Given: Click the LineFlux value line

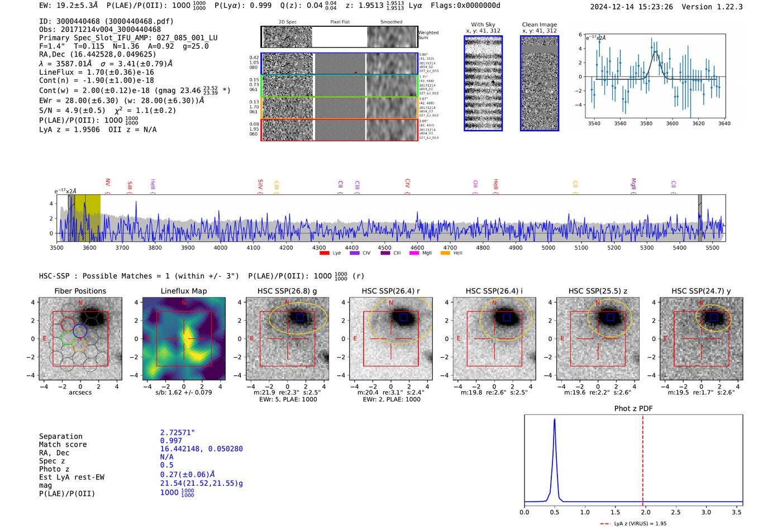Looking at the screenshot, I should tap(97, 72).
